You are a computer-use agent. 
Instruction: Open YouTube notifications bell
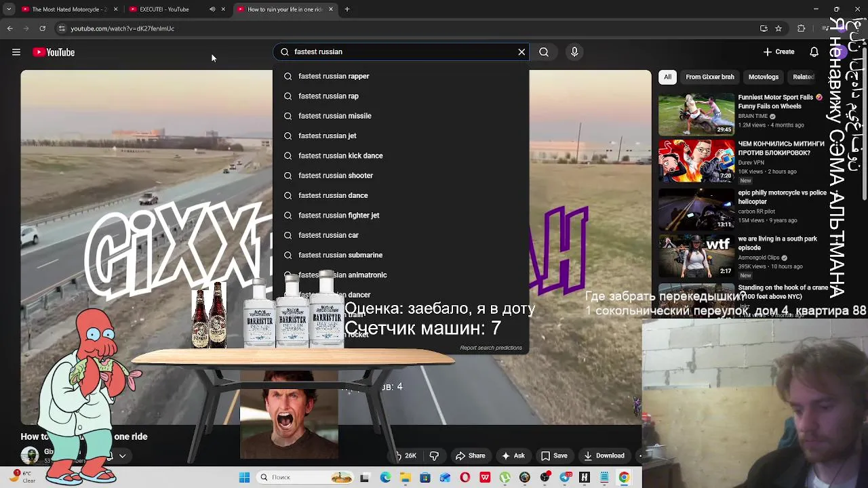click(814, 52)
